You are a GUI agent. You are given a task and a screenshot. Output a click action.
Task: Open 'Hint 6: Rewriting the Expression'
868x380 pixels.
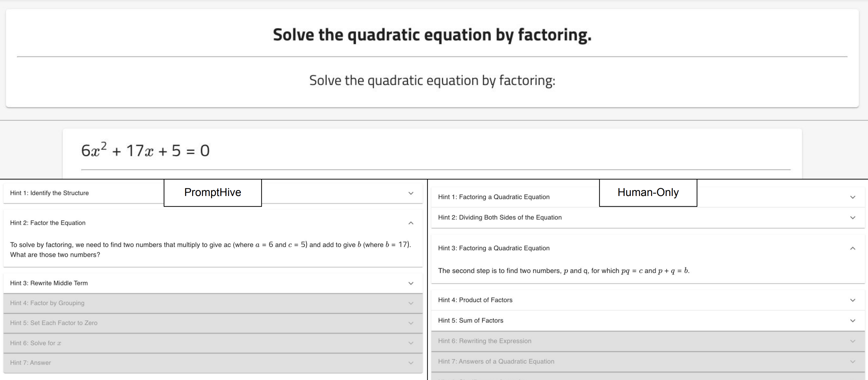point(485,341)
